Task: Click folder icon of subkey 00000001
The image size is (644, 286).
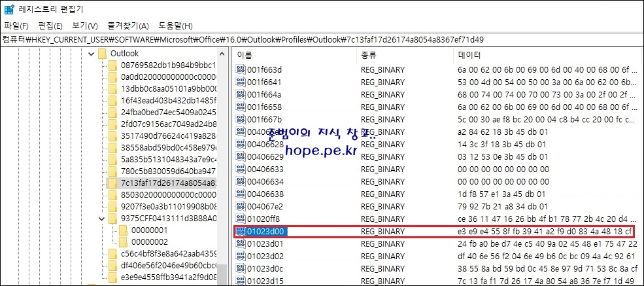Action: [x=123, y=230]
